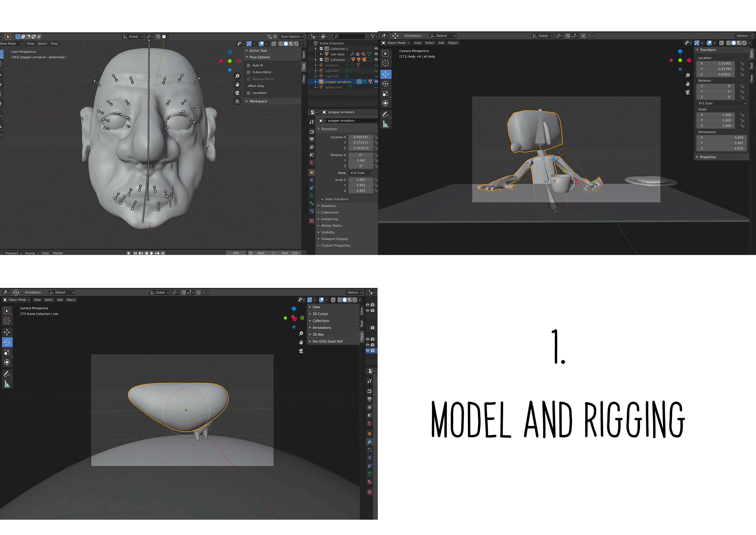This screenshot has height=535, width=756.
Task: Switch to Tool tab in 'all body' sidebar
Action: click(x=751, y=66)
